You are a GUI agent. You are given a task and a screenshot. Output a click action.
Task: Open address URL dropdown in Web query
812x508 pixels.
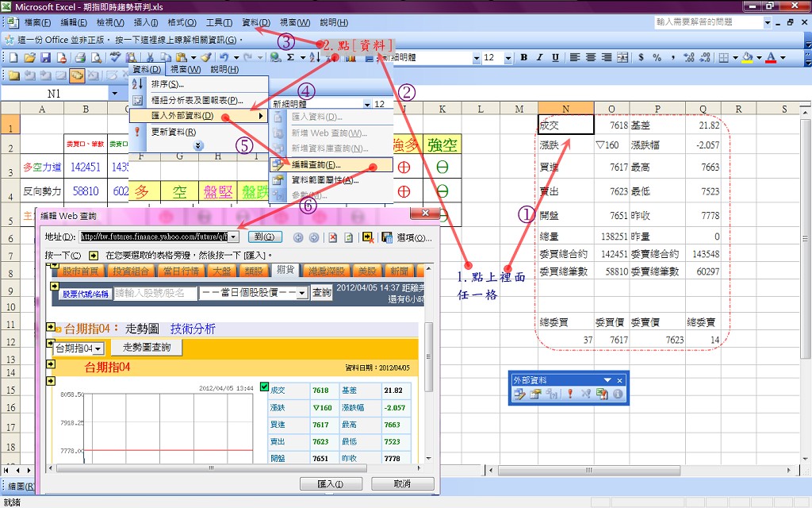(234, 237)
